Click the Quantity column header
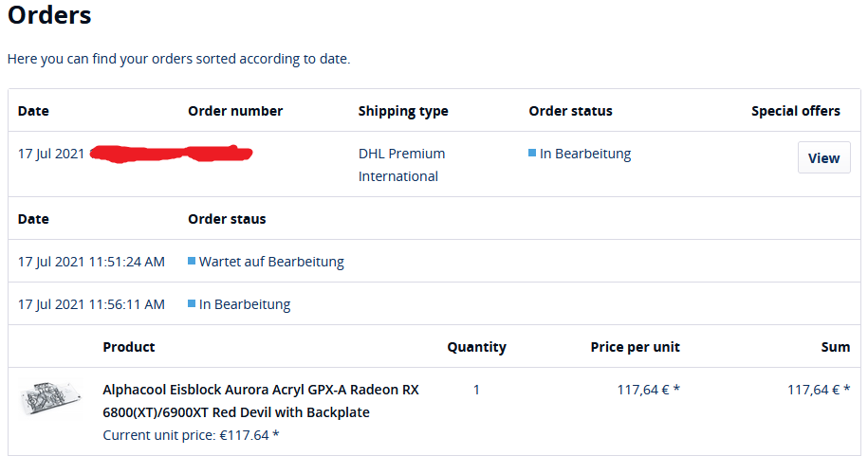 click(x=476, y=347)
